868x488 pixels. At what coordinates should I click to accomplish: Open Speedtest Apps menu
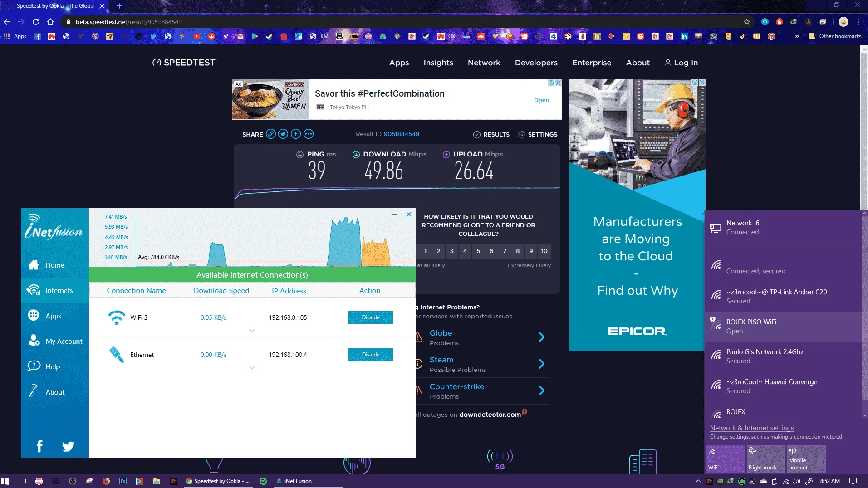[399, 63]
